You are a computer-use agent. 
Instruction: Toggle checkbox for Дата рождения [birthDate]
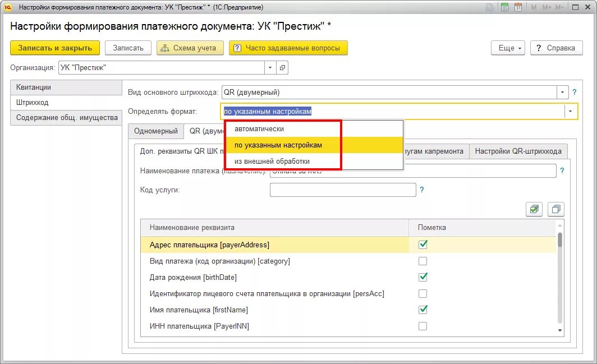423,277
